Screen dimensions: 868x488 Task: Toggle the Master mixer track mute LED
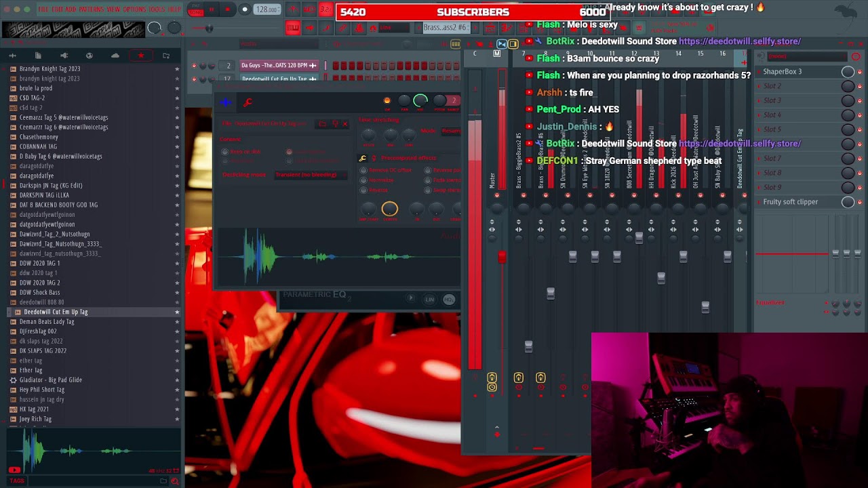[497, 196]
